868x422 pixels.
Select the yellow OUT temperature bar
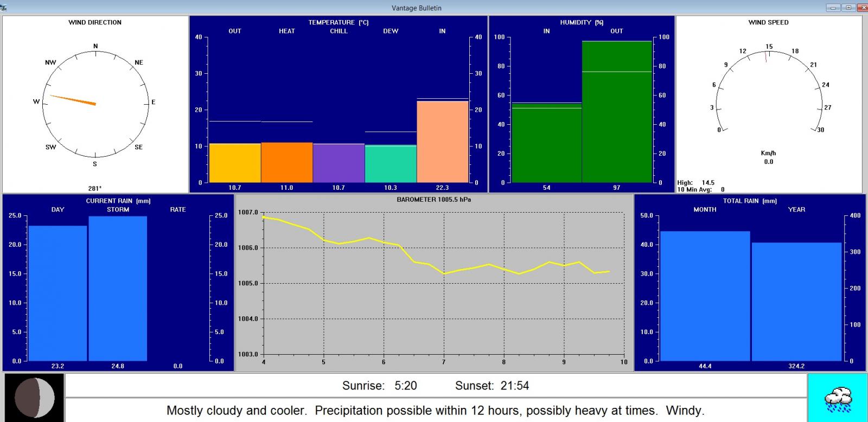click(235, 163)
